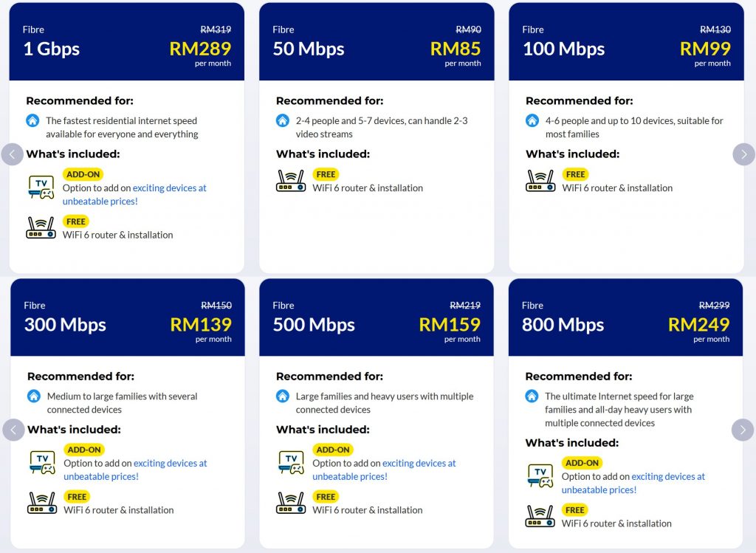
Task: Click the router icon in 500 Mbps plan
Action: click(291, 503)
